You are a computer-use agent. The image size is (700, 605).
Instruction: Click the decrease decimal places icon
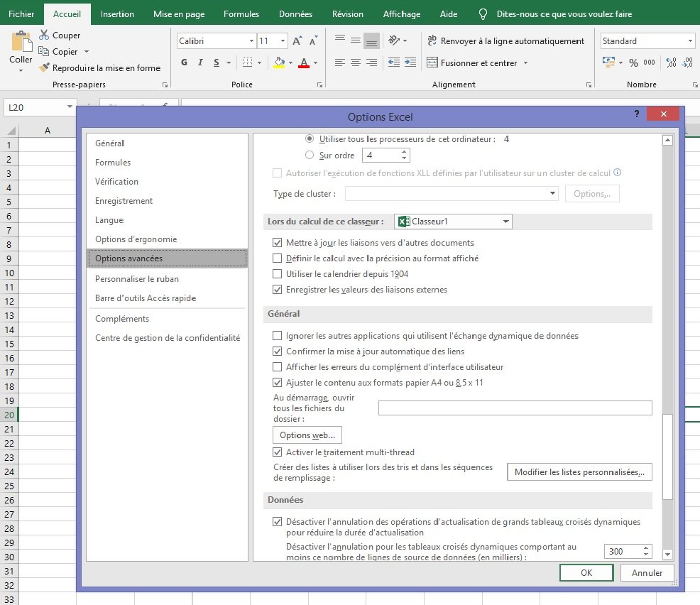point(687,62)
